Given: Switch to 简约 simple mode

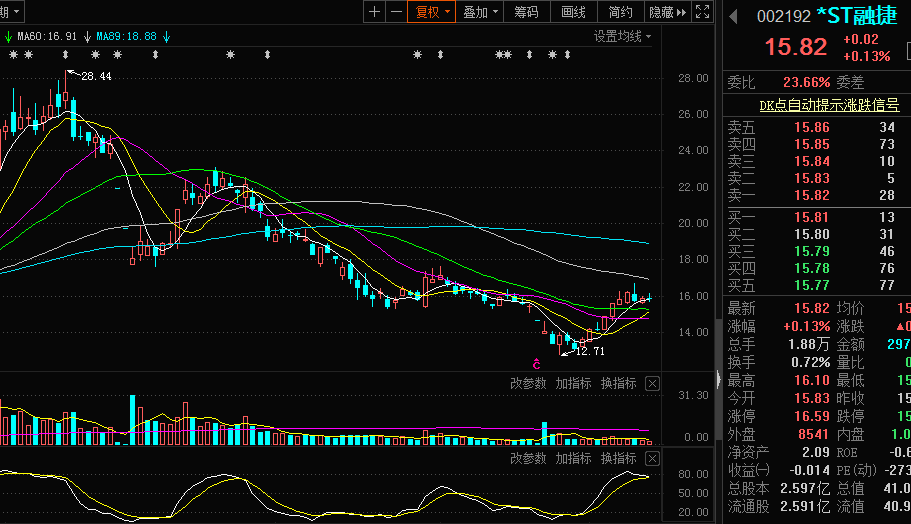Looking at the screenshot, I should (x=621, y=12).
